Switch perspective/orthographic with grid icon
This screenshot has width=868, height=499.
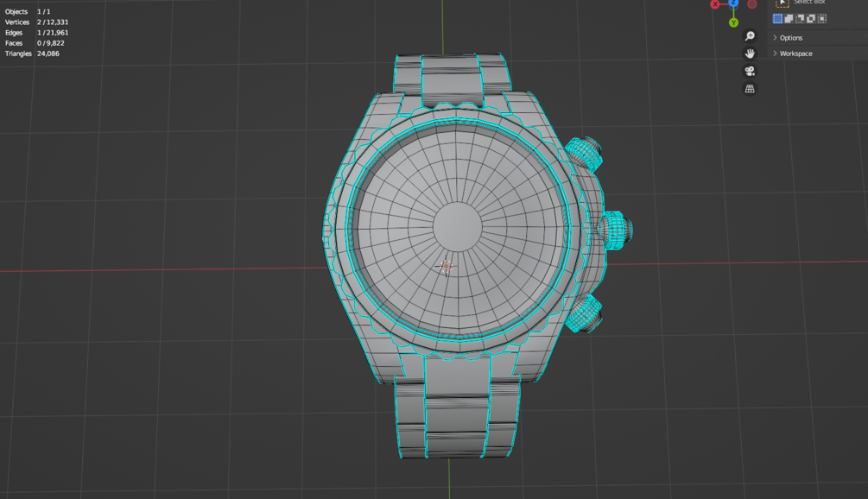750,89
